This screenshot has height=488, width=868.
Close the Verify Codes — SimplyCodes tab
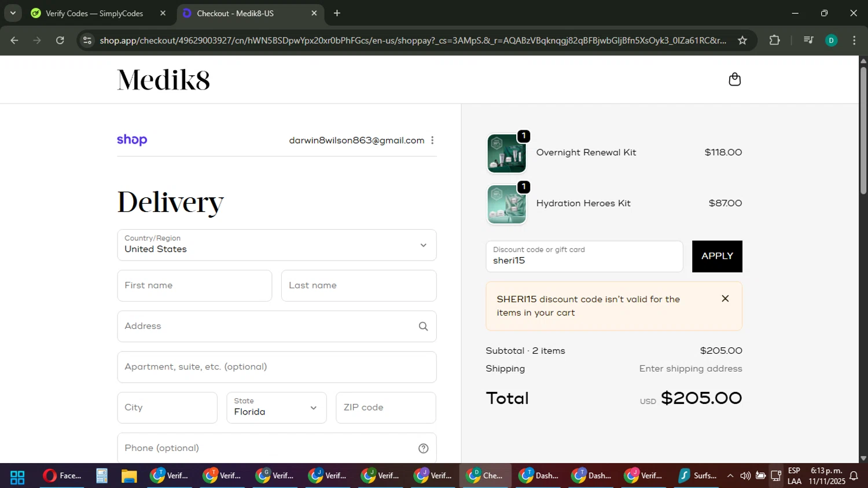(163, 13)
